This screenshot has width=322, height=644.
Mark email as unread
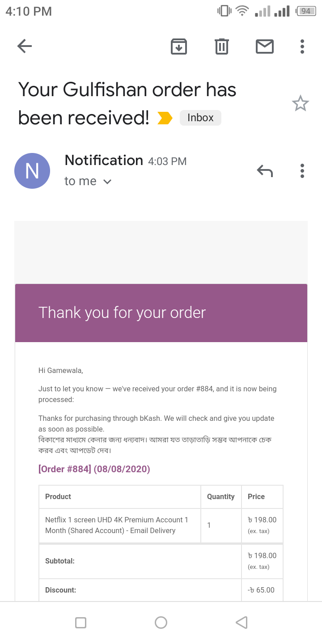click(x=265, y=46)
